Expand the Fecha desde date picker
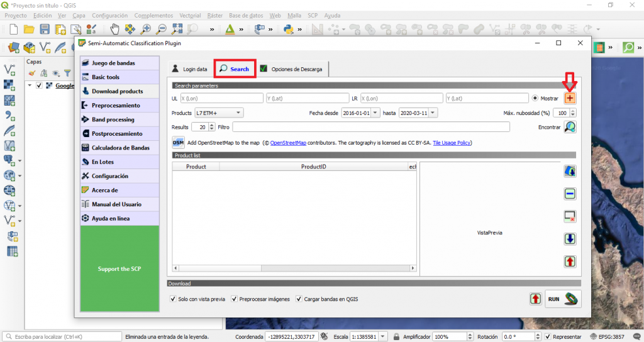Viewport: 644px width, 342px height. click(x=375, y=113)
